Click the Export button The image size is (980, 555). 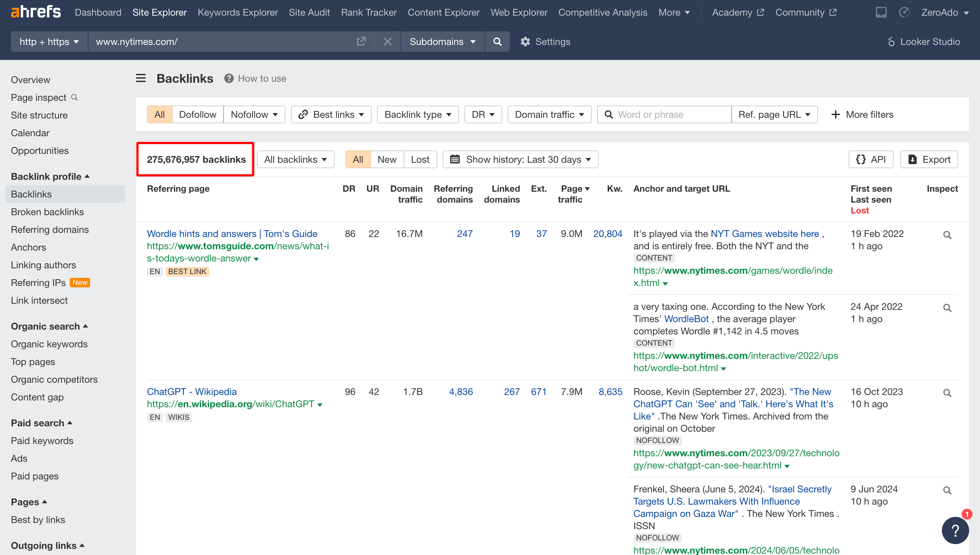coord(929,159)
